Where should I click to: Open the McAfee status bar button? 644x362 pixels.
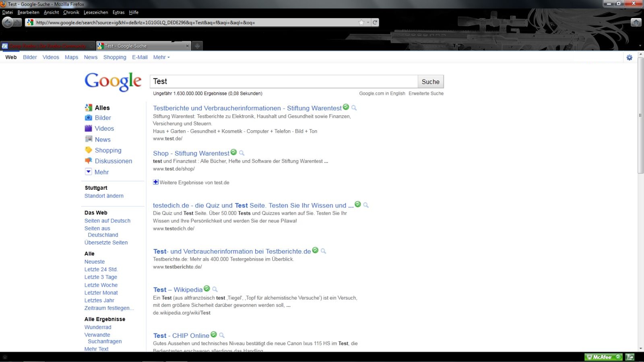(x=603, y=357)
